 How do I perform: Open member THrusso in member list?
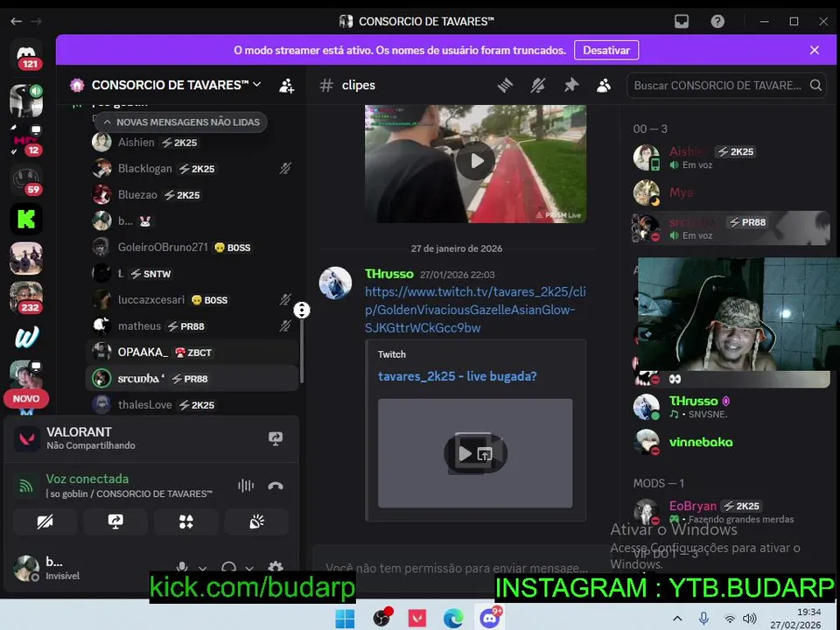pyautogui.click(x=731, y=407)
